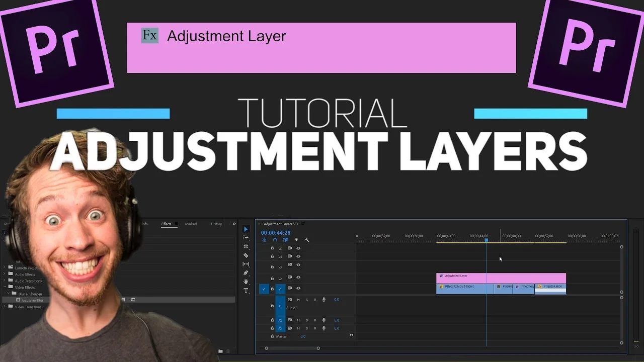Toggle V4 track lock
The image size is (644, 362).
(x=272, y=256)
